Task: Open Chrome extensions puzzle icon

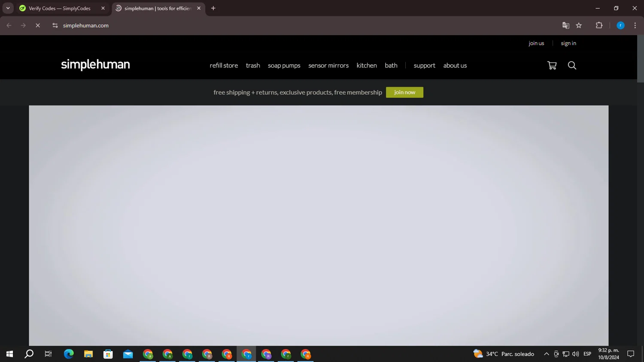Action: (599, 25)
